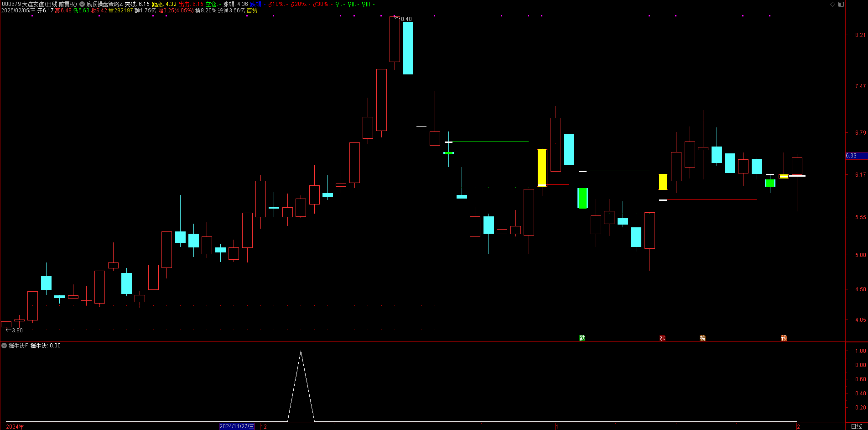Click the 12 month marker on time axis
The image size is (868, 430).
[264, 426]
